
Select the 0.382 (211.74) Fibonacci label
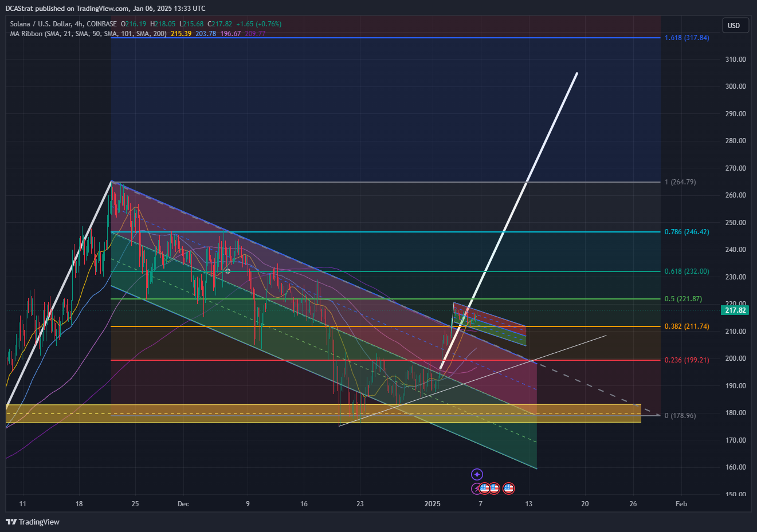[x=687, y=326]
